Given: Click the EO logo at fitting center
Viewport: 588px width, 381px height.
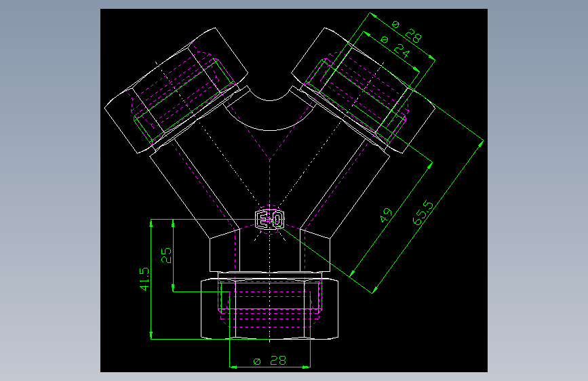Looking at the screenshot, I should (x=270, y=220).
